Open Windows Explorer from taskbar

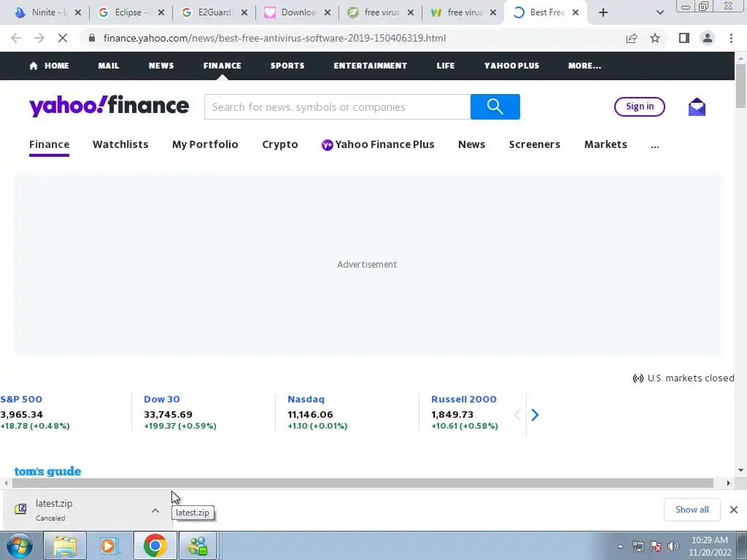point(65,545)
